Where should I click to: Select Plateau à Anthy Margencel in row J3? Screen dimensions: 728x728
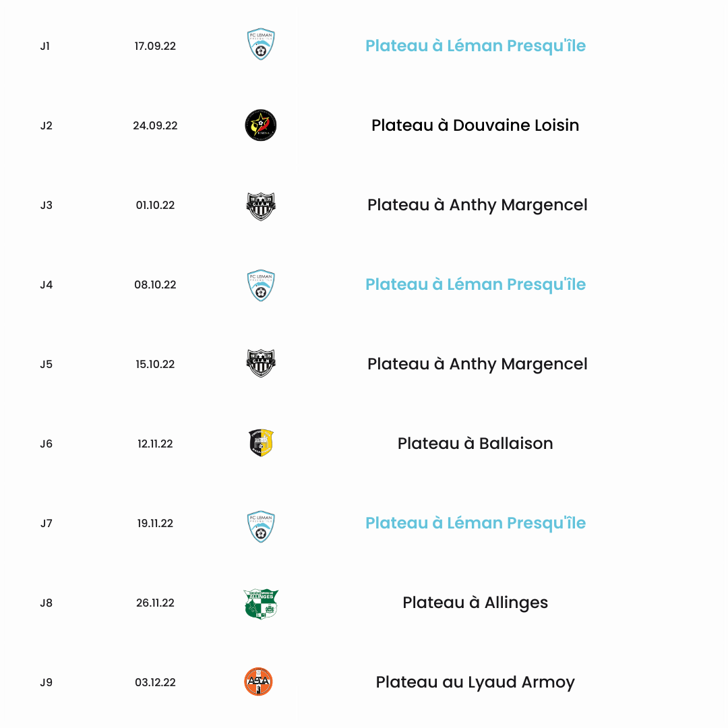click(x=477, y=205)
